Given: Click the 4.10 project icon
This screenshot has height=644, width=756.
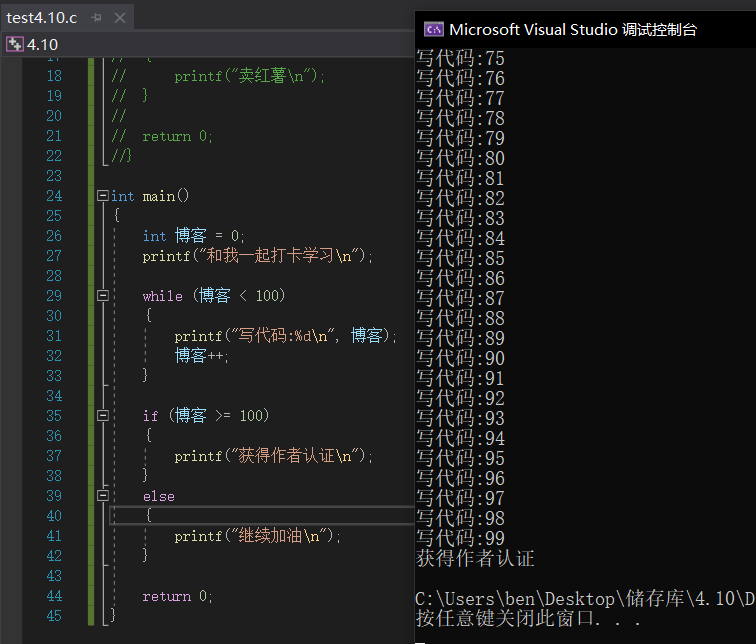Looking at the screenshot, I should pyautogui.click(x=14, y=44).
